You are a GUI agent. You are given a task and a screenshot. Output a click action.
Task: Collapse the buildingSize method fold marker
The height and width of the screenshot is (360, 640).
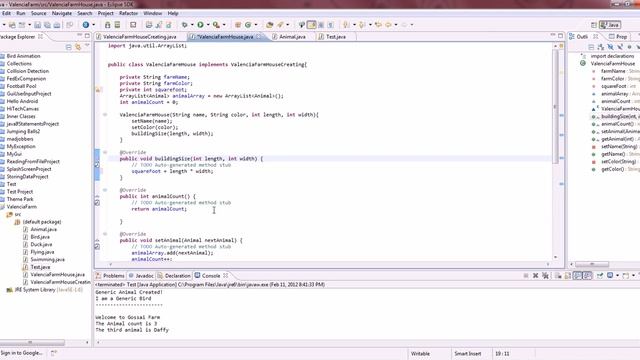click(105, 152)
